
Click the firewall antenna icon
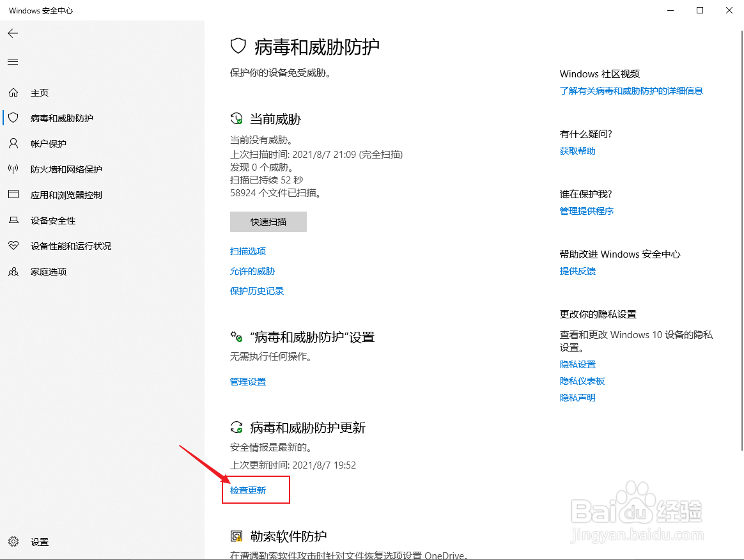(13, 169)
